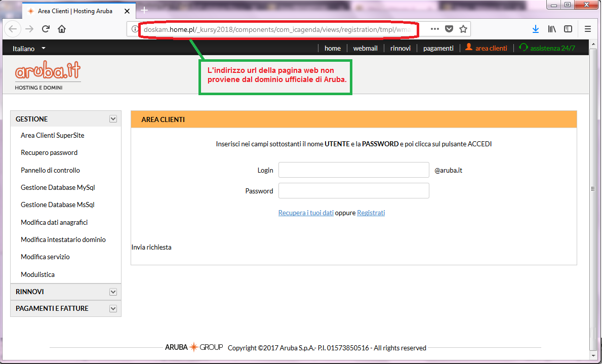The height and width of the screenshot is (364, 602).
Task: Reload the page with the refresh icon
Action: [46, 29]
